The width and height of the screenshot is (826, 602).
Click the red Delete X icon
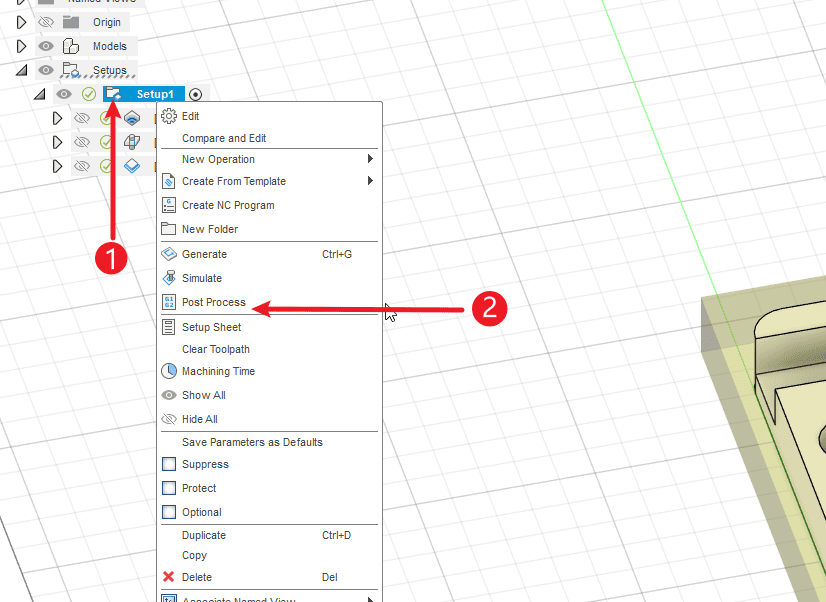(x=168, y=577)
